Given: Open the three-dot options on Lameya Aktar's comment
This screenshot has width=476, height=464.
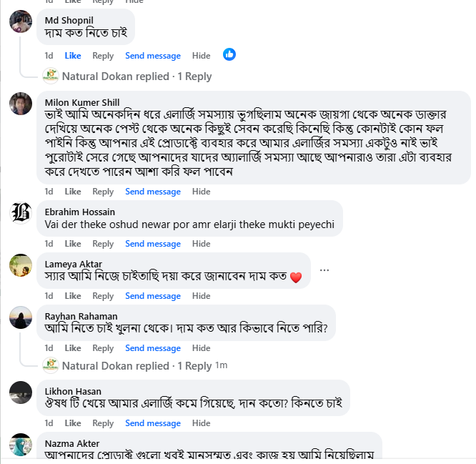Looking at the screenshot, I should [324, 270].
